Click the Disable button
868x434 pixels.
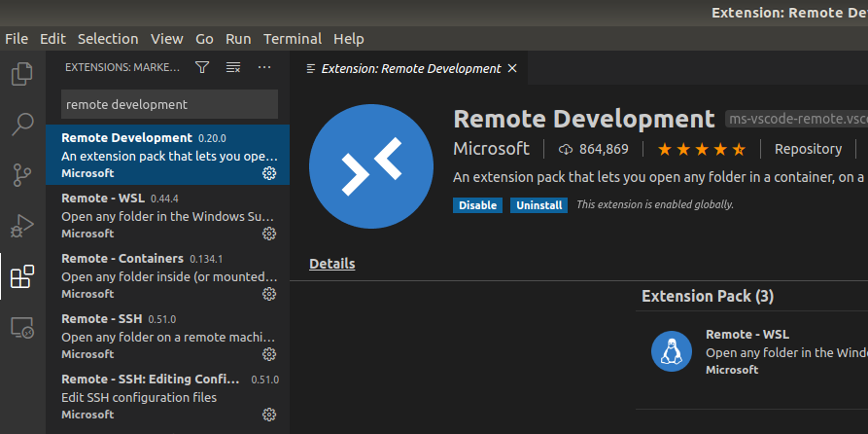[x=477, y=205]
